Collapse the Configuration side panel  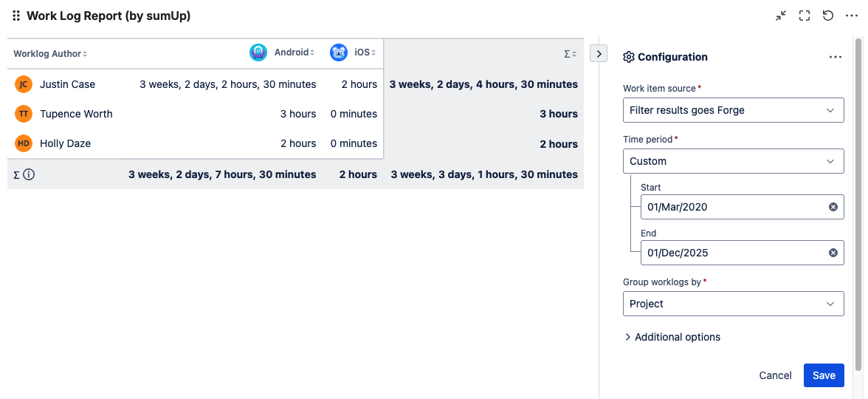[x=599, y=54]
